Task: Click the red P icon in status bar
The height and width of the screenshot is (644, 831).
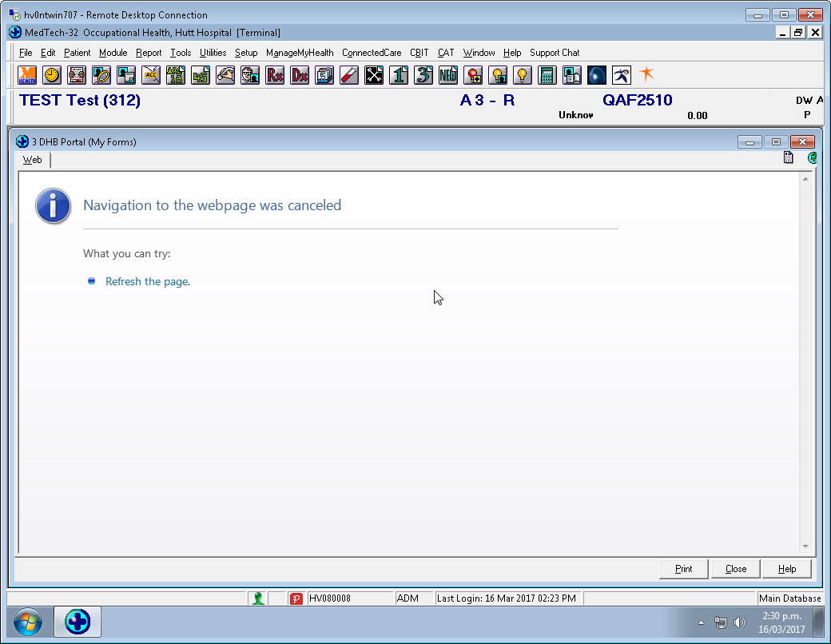Action: pyautogui.click(x=296, y=598)
